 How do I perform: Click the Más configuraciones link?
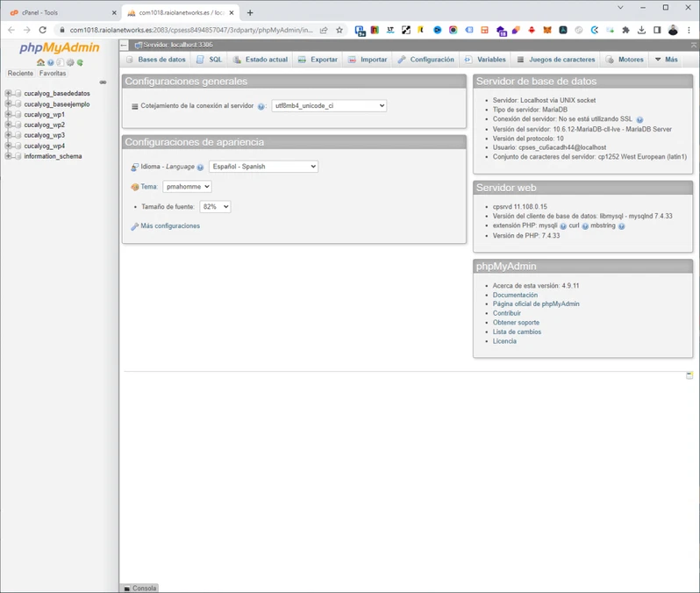170,226
